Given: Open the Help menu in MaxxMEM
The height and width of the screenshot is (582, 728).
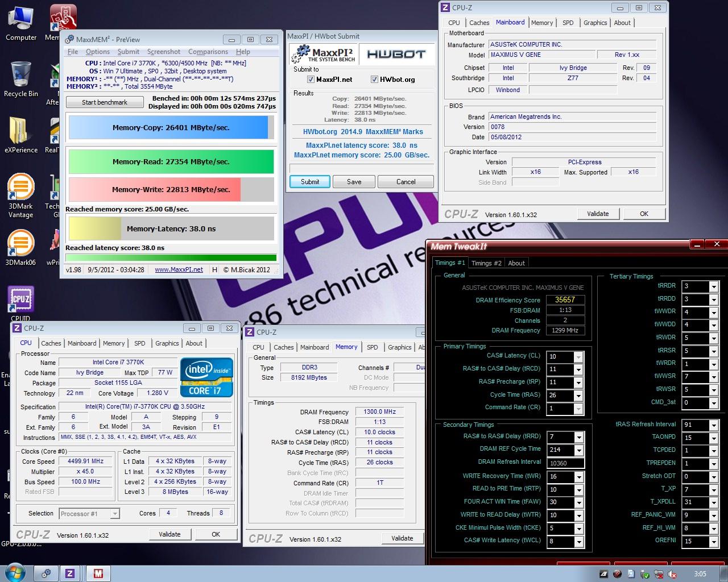Looking at the screenshot, I should [x=243, y=52].
